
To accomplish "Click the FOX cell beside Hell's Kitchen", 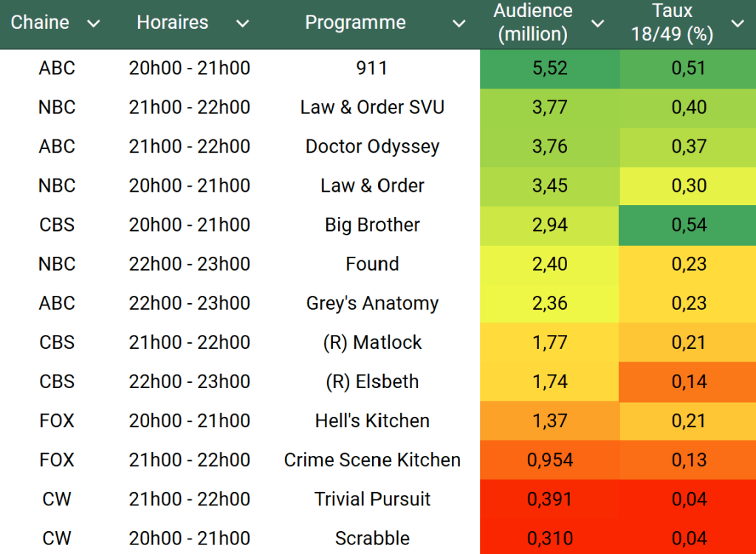I will coord(57,420).
